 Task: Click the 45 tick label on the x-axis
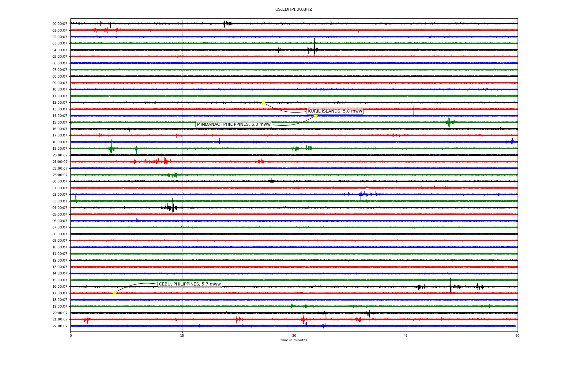(x=406, y=335)
